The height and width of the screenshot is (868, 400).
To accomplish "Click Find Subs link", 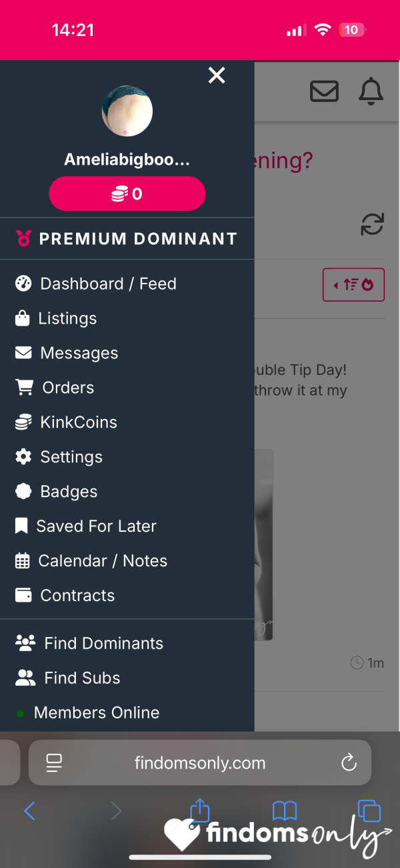I will 67,679.
